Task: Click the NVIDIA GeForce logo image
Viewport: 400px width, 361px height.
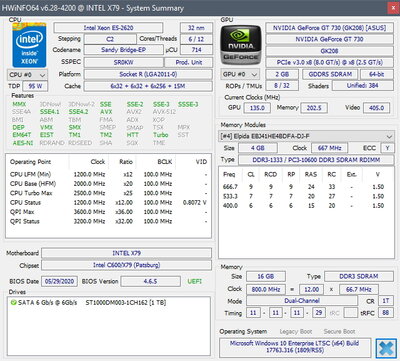Action: pos(241,44)
